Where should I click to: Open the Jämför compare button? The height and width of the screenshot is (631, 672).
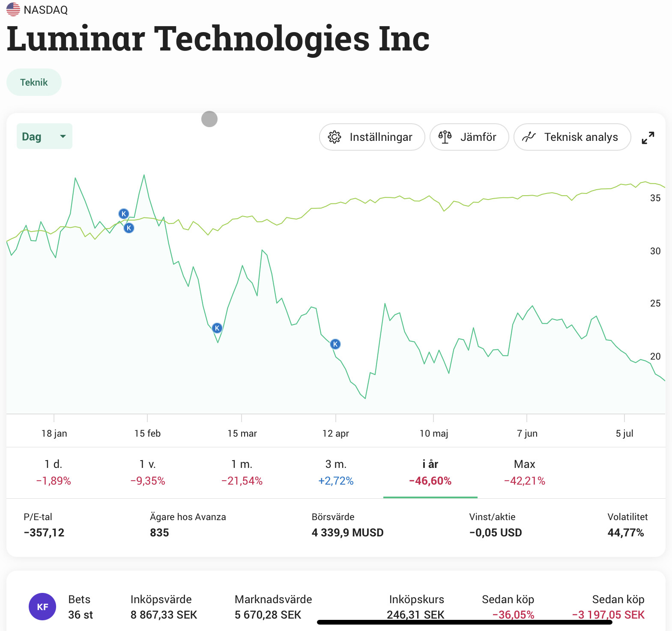[469, 137]
